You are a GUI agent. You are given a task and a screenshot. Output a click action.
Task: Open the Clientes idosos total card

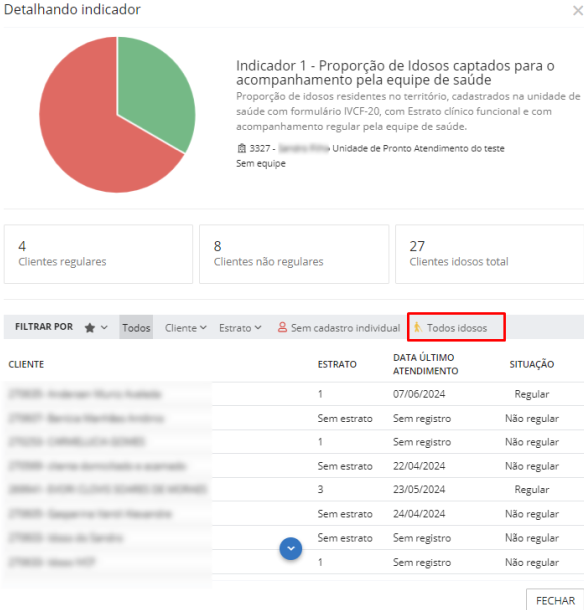pos(489,254)
